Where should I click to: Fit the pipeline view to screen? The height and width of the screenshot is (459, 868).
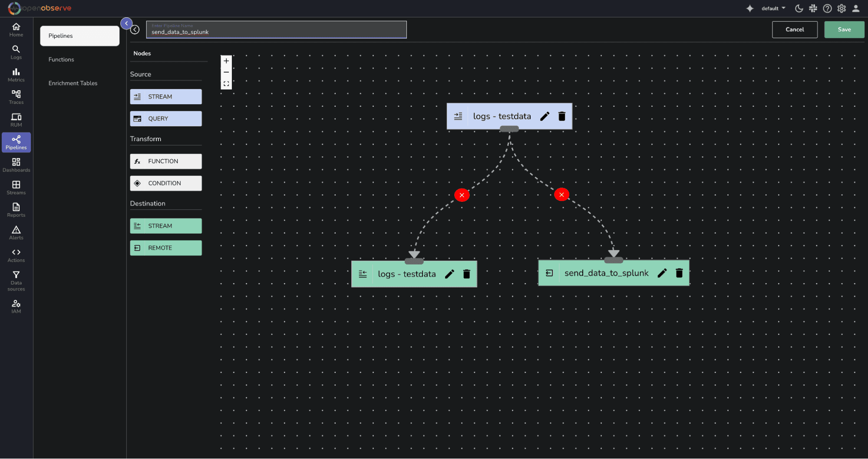click(226, 84)
